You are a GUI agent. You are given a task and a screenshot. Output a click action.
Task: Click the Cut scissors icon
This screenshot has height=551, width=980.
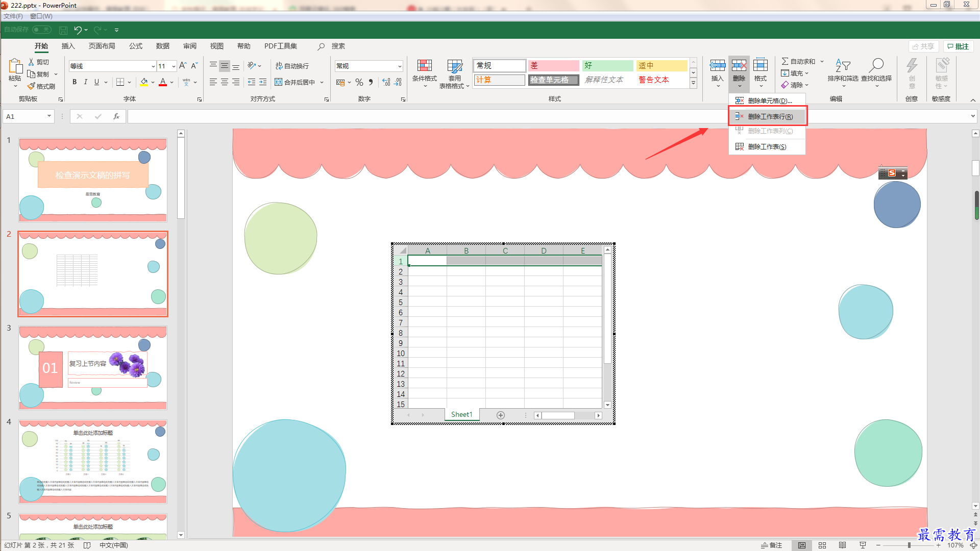point(31,62)
